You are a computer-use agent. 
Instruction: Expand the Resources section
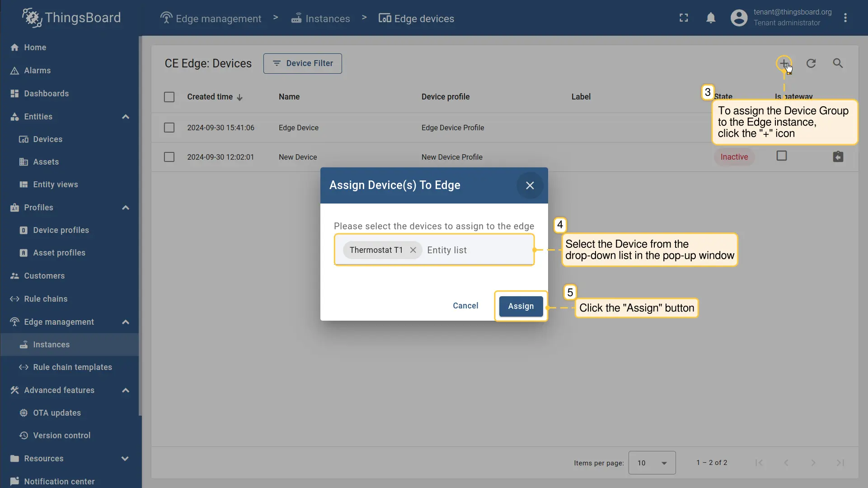click(126, 459)
